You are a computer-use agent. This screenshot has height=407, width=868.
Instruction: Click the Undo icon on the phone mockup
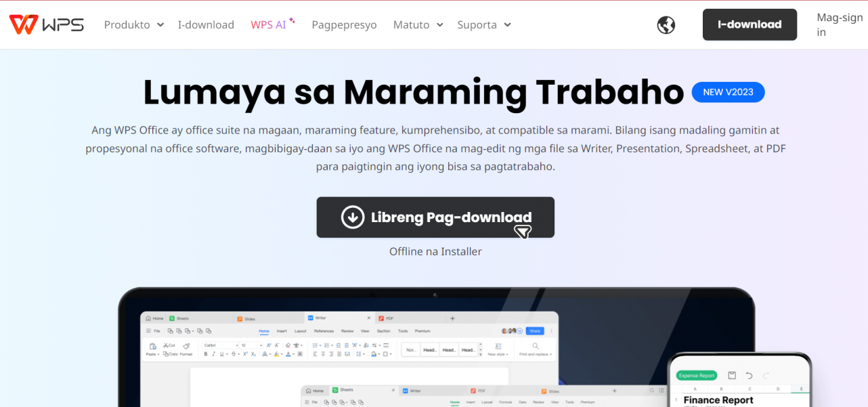750,375
